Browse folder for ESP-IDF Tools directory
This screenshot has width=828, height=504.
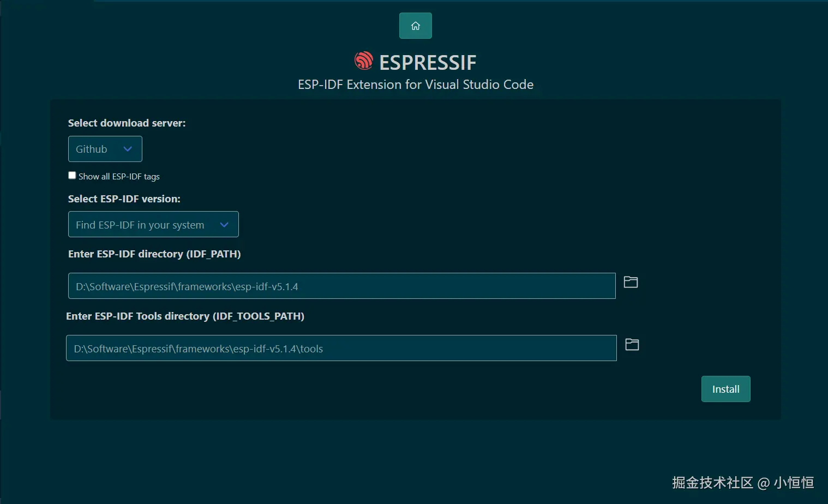click(x=632, y=344)
